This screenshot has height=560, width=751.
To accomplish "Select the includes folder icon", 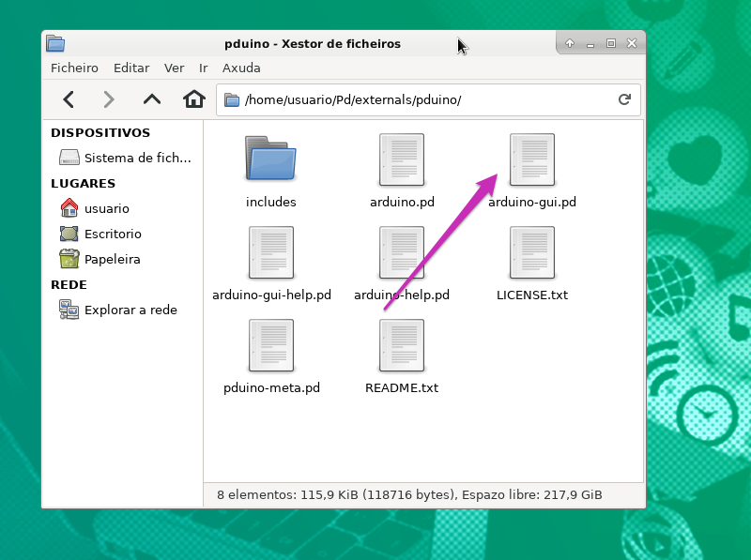I will click(x=271, y=159).
